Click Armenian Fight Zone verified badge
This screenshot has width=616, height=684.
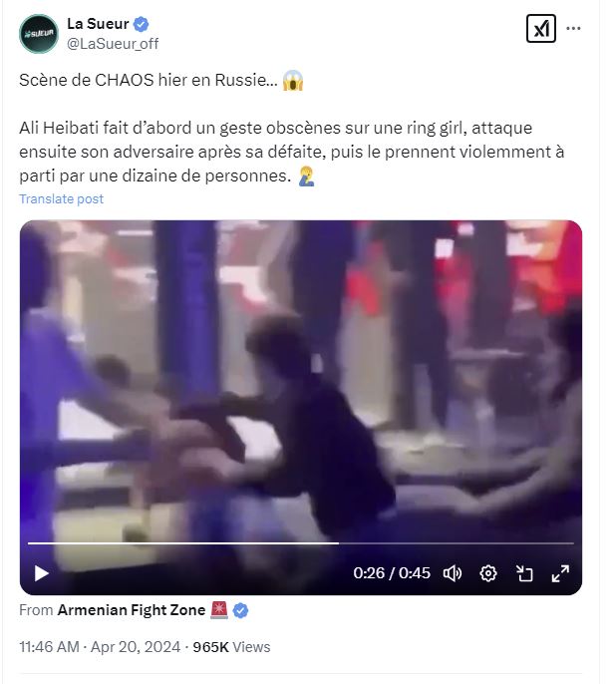pyautogui.click(x=240, y=610)
